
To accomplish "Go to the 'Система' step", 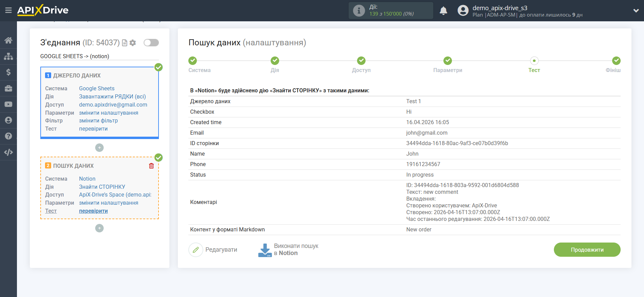I will coord(193,61).
